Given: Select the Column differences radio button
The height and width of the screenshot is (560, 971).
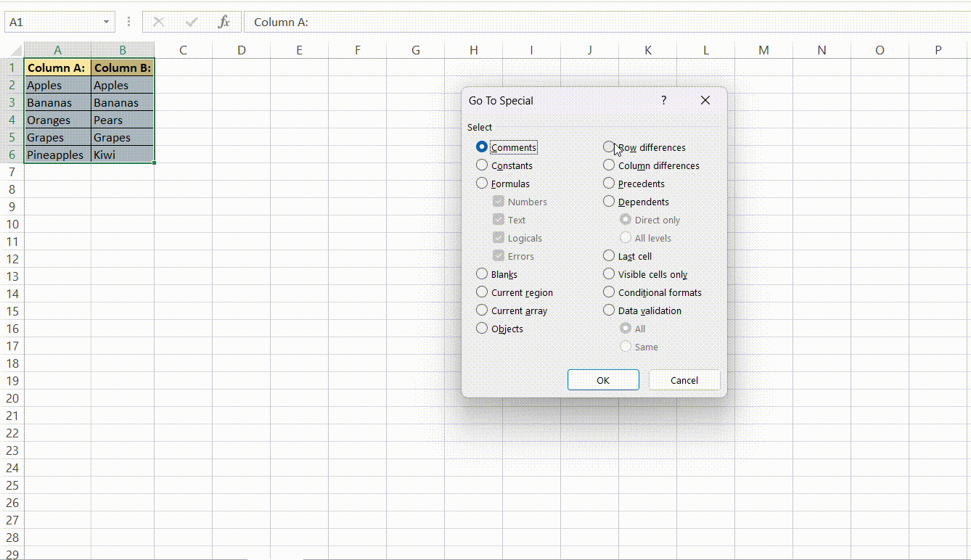Looking at the screenshot, I should click(609, 165).
